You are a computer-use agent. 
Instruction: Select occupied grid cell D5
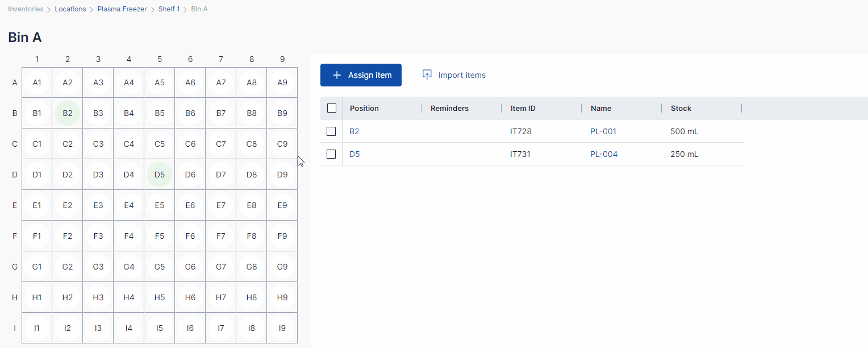tap(160, 175)
